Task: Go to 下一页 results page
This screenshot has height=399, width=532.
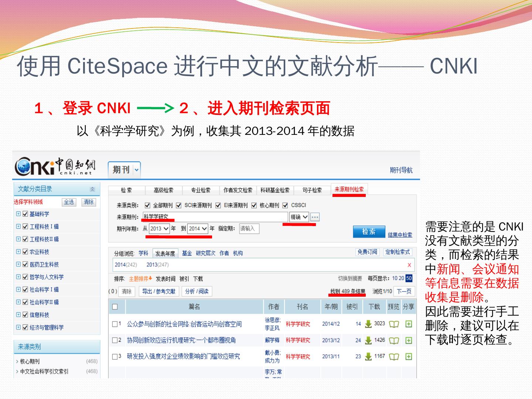Action: click(x=404, y=291)
